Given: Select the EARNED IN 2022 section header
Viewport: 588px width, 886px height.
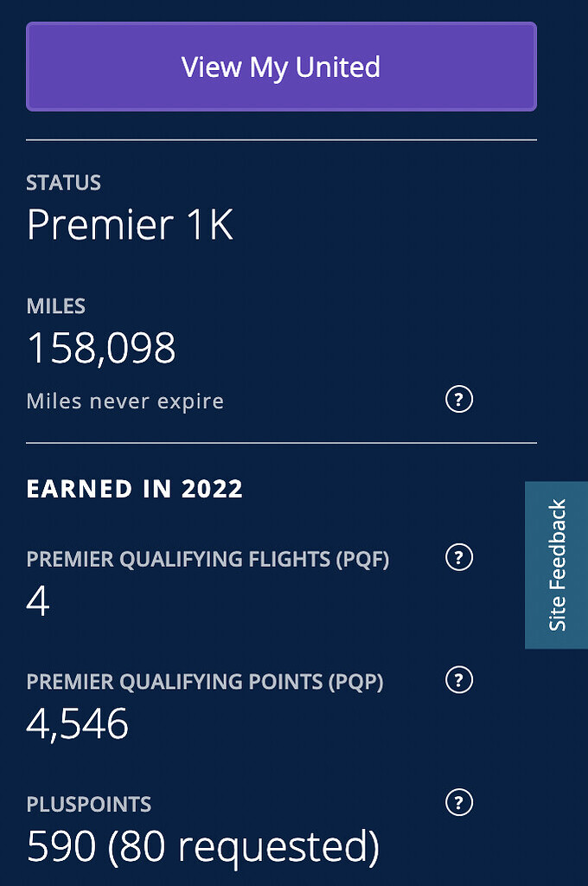Looking at the screenshot, I should pos(135,489).
